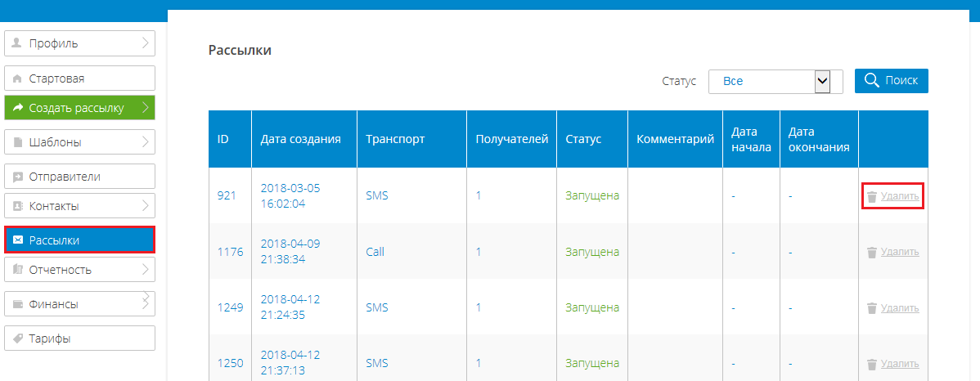Expand the Отчетность submenu arrow
This screenshot has width=980, height=381.
tap(145, 270)
